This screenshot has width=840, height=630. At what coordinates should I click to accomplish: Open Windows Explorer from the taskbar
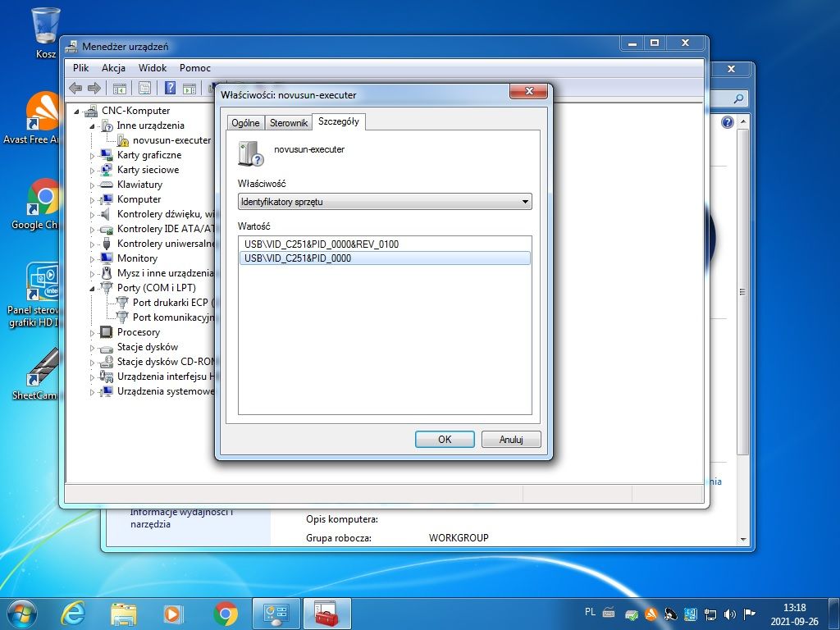click(123, 614)
